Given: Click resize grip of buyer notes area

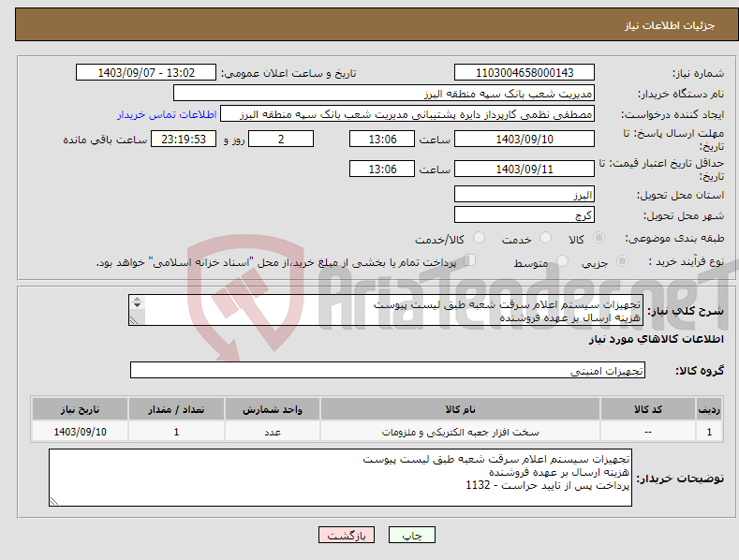Looking at the screenshot, I should (x=54, y=502).
